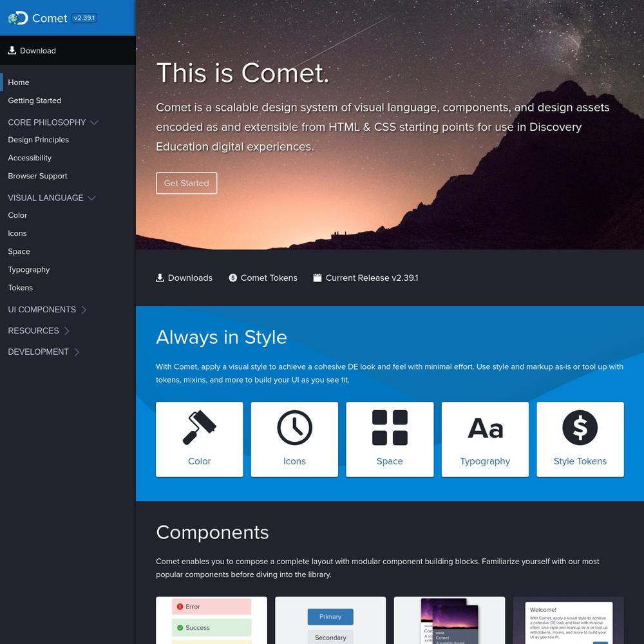
Task: Open the Typography card label link
Action: pyautogui.click(x=485, y=461)
